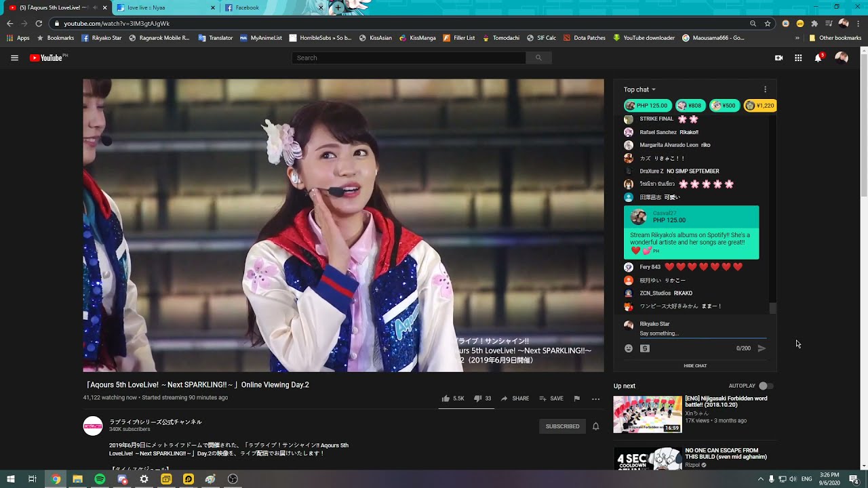The image size is (868, 488).
Task: Open Windows Action Center notifications
Action: coord(854,479)
